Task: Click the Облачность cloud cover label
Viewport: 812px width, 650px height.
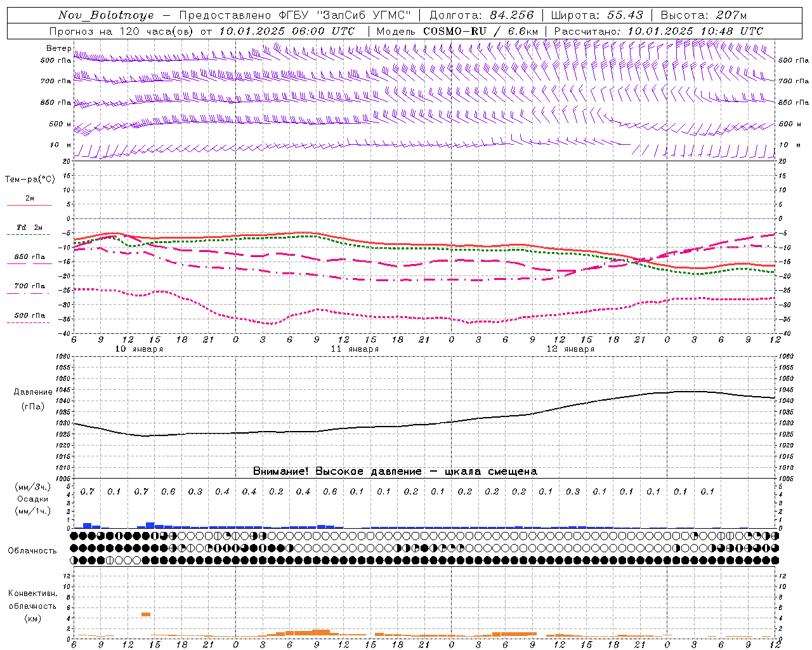Action: click(x=32, y=551)
